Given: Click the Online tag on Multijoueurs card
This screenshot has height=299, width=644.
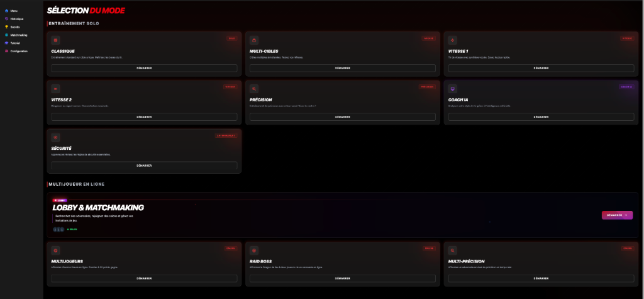Looking at the screenshot, I should point(231,249).
